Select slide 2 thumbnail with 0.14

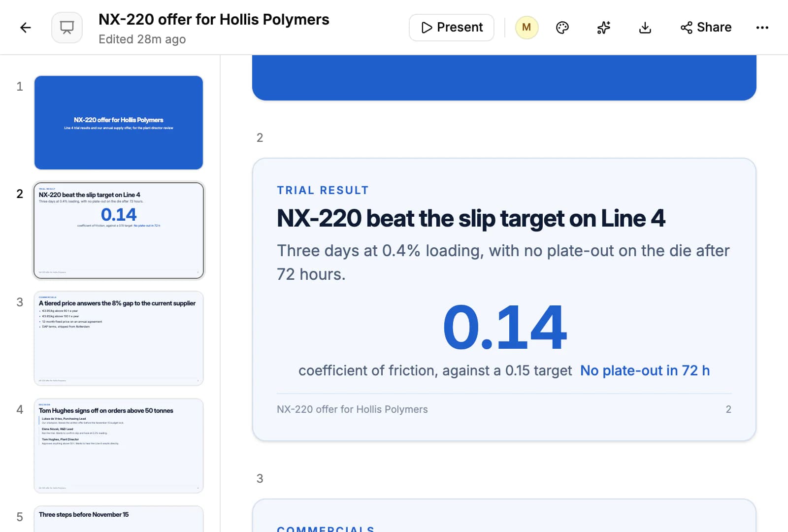pos(119,231)
